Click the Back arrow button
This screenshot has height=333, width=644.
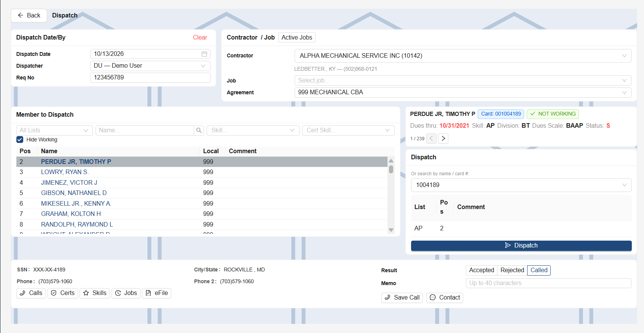[29, 16]
